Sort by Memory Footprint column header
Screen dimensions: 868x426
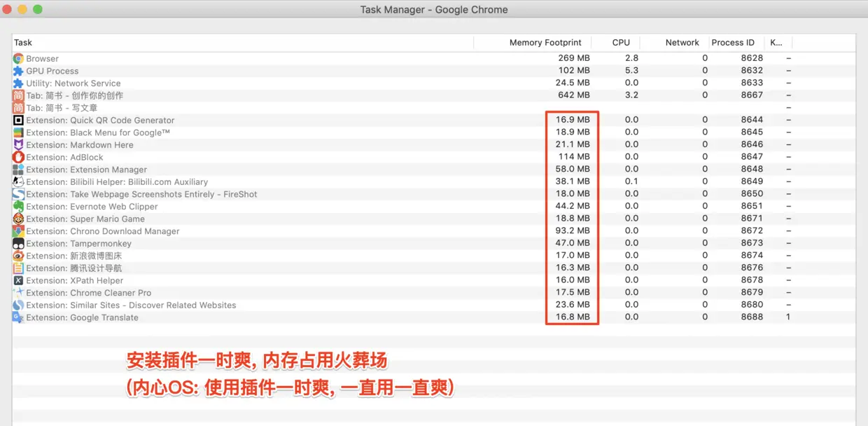[x=545, y=43]
